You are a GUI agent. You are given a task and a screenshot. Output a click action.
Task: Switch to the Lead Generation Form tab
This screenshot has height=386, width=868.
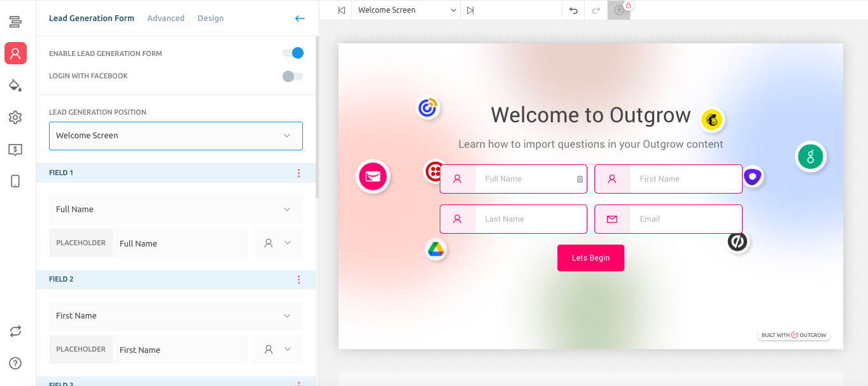coord(92,18)
